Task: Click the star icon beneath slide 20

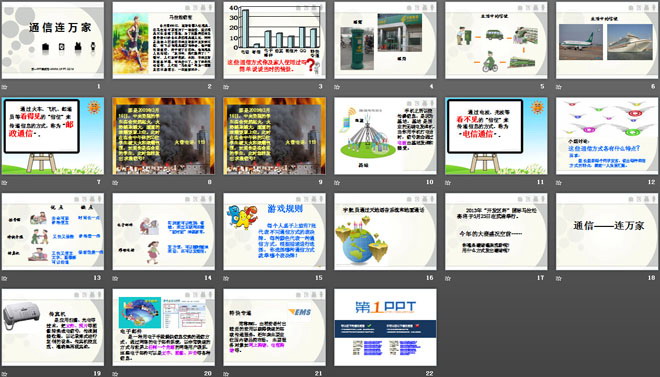Action: (x=115, y=374)
